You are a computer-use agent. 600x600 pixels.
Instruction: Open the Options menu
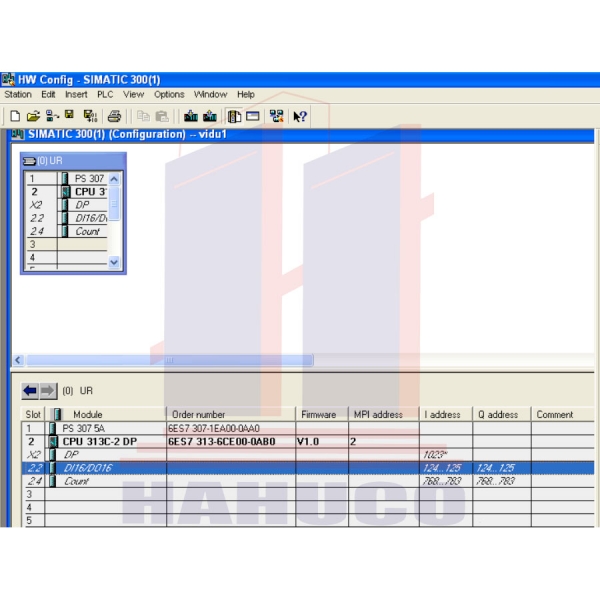[x=169, y=95]
